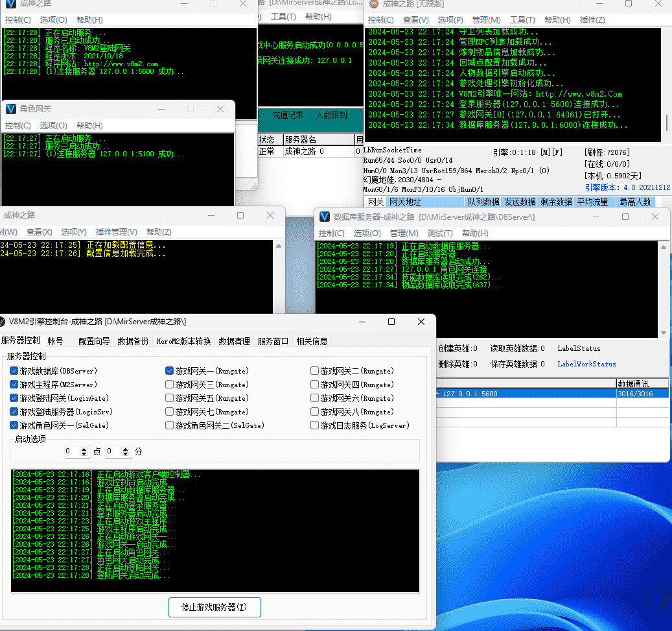
Task: Open the 配置向导 tab
Action: click(x=94, y=342)
